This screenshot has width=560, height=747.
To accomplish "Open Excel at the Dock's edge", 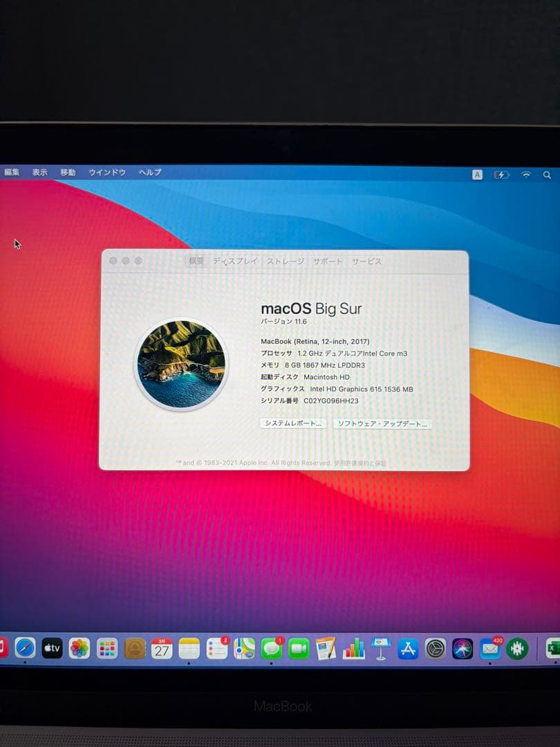I will (553, 649).
